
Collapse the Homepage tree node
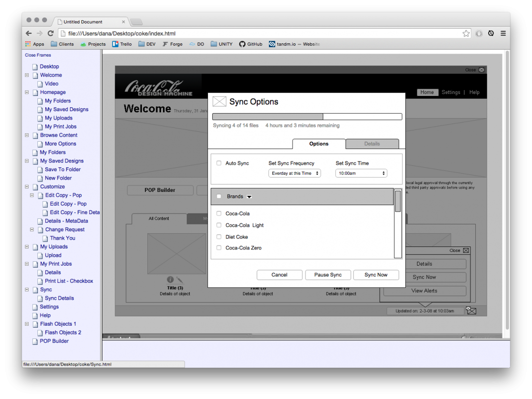[x=27, y=92]
